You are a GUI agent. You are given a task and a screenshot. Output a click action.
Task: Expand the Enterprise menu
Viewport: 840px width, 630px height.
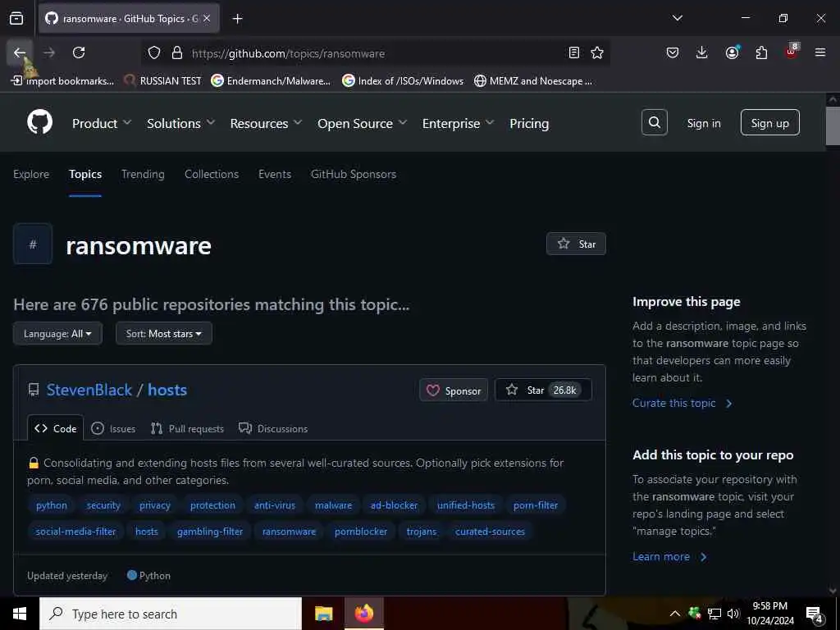click(x=458, y=123)
